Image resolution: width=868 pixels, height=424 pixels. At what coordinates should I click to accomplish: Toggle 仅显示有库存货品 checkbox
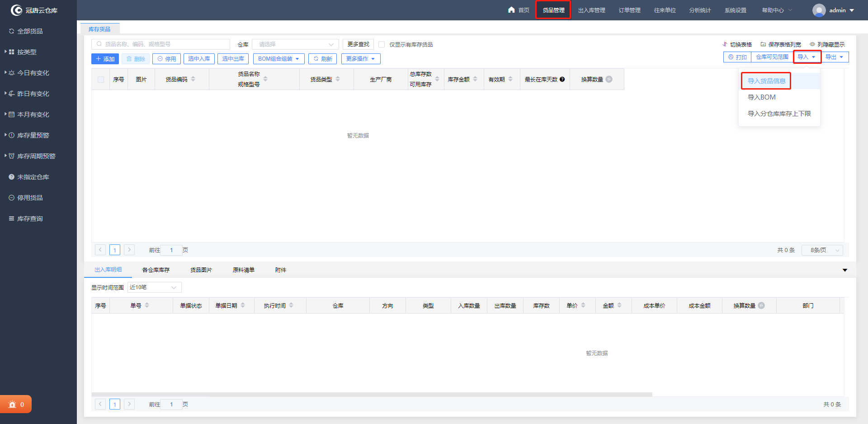382,44
